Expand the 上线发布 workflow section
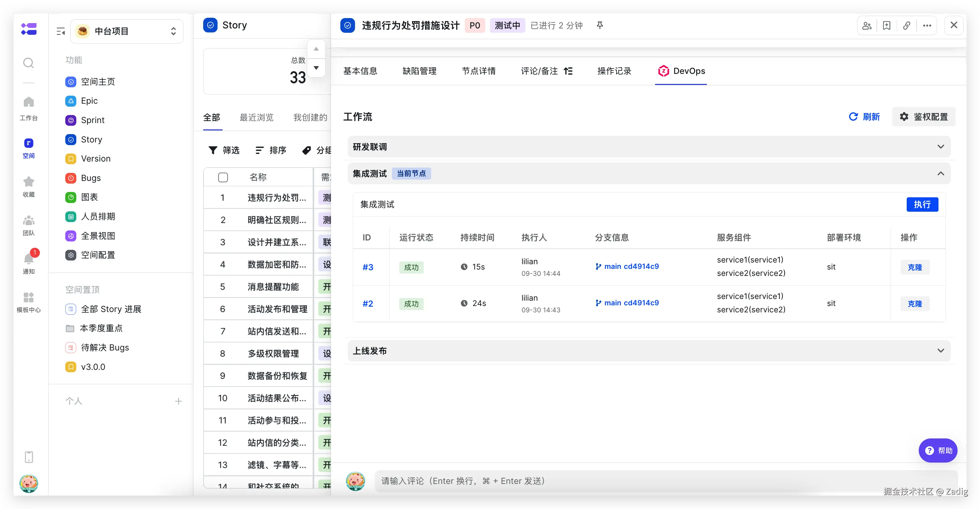The width and height of the screenshot is (980, 509). tap(941, 350)
